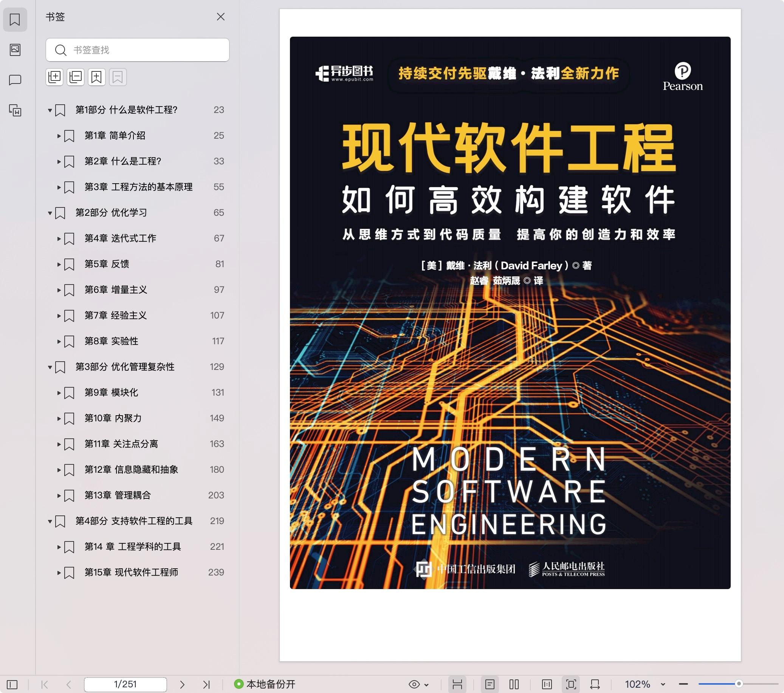Viewport: 784px width, 693px height.
Task: Click the book cover page image
Action: pyautogui.click(x=510, y=312)
